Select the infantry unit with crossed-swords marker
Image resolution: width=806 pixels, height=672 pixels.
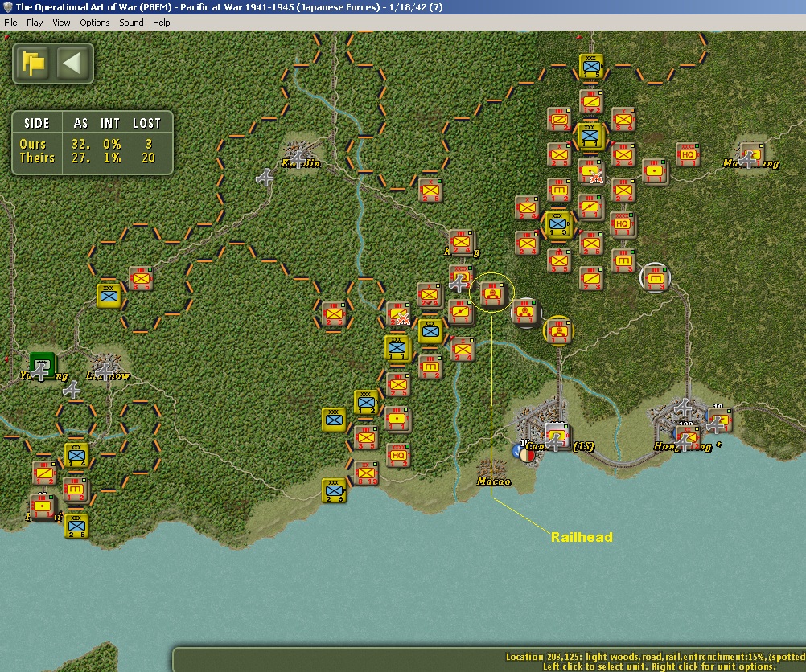click(x=398, y=314)
